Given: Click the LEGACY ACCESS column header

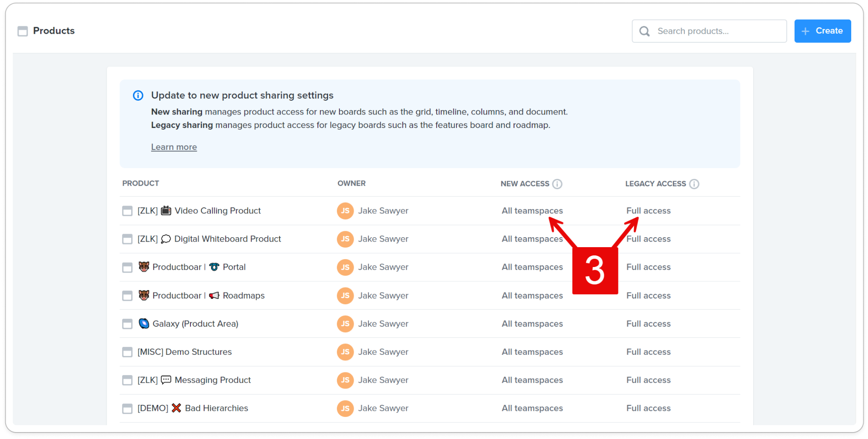Looking at the screenshot, I should 656,184.
